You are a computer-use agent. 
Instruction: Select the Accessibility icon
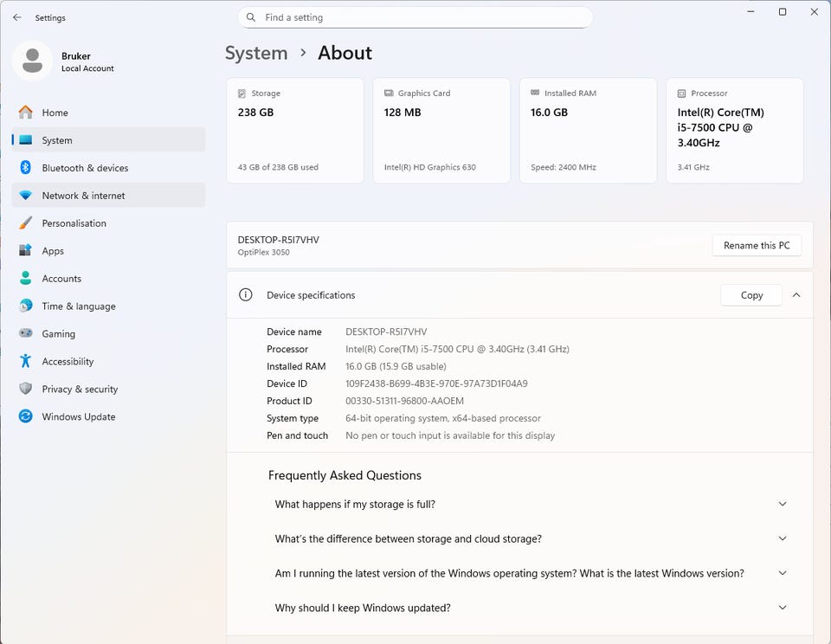(x=25, y=362)
